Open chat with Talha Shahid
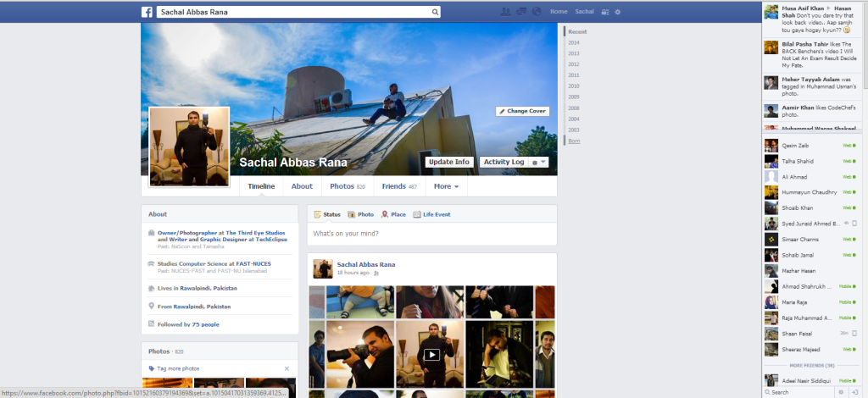 click(811, 162)
